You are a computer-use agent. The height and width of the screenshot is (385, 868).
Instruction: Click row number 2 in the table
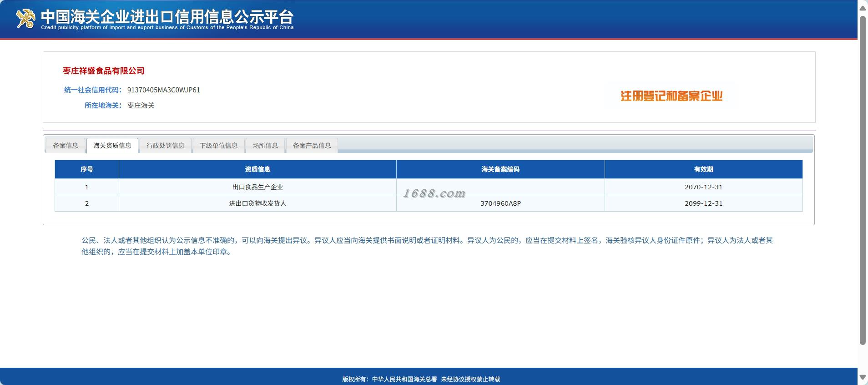[87, 203]
